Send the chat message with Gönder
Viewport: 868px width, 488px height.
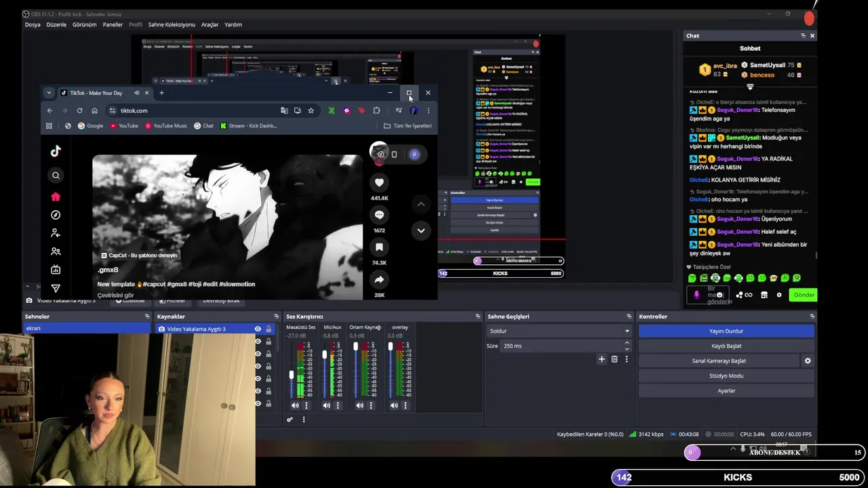[x=804, y=295]
